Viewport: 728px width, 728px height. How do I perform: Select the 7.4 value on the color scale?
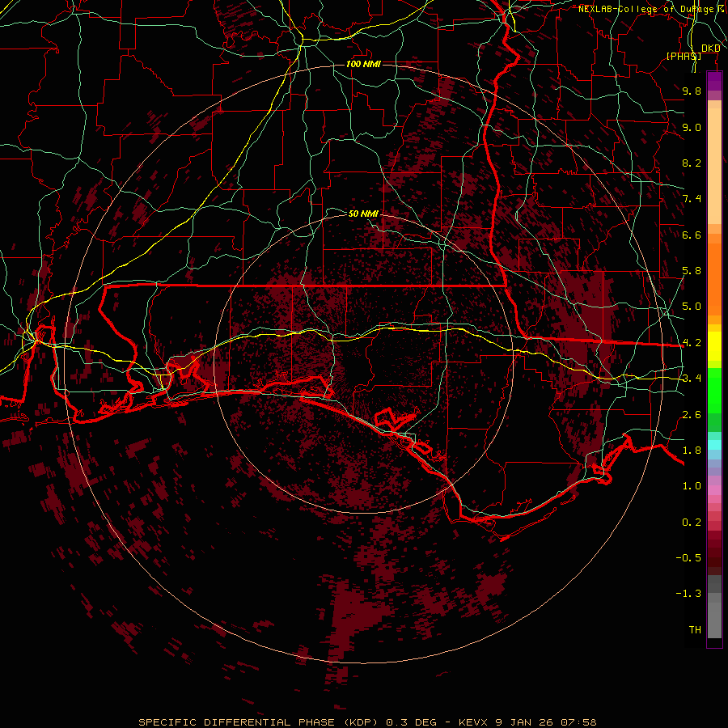pyautogui.click(x=692, y=199)
